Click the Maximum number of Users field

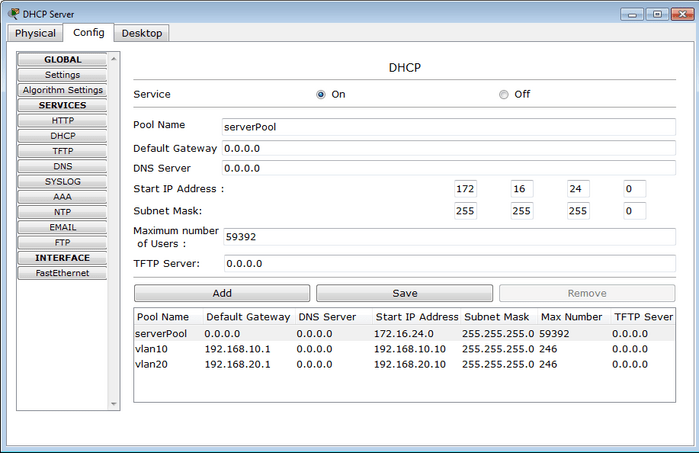pos(448,238)
